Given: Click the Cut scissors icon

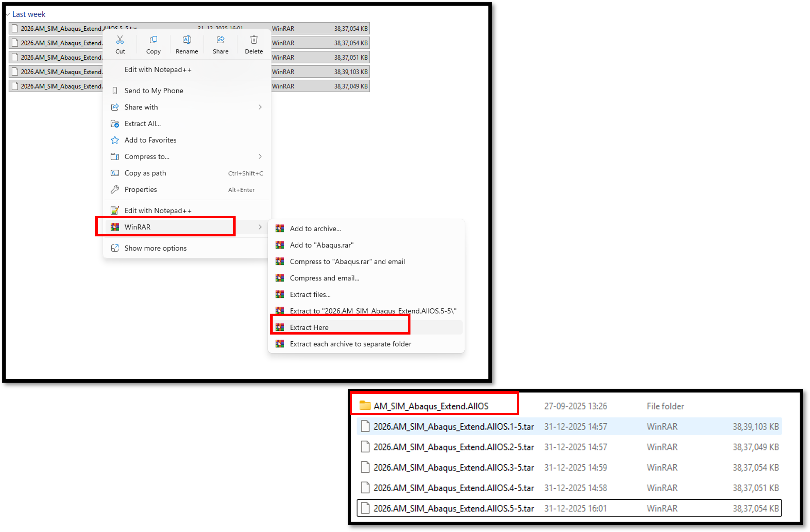Looking at the screenshot, I should point(120,40).
